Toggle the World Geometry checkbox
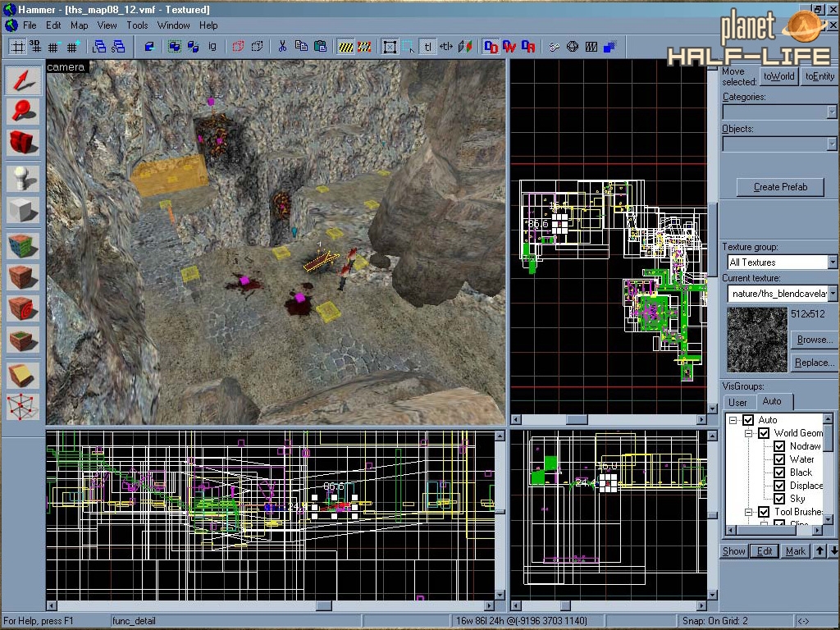840x630 pixels. point(764,433)
